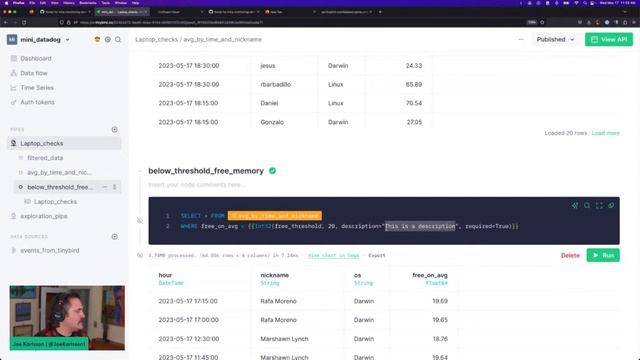Click Spotlight search icon in macOS menu bar

[x=585, y=3]
